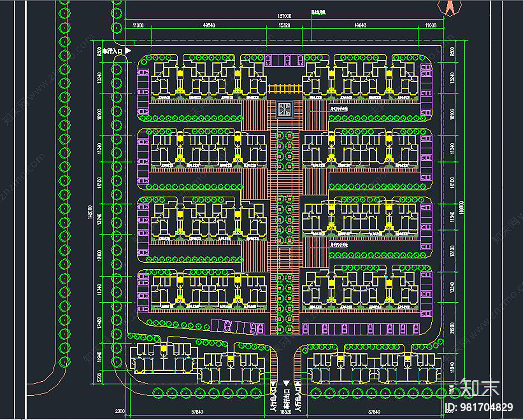
Task: Select the central plaza square pattern symbol
Action: click(285, 109)
